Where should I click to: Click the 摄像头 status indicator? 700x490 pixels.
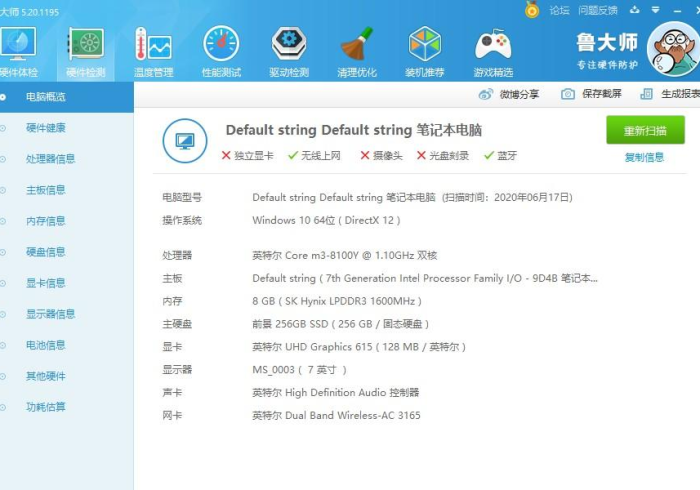click(x=381, y=156)
